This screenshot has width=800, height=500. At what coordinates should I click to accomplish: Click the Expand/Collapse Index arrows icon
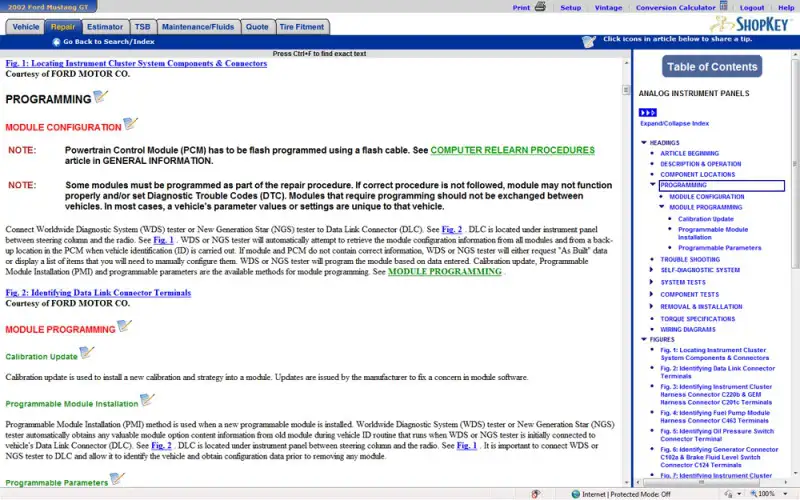pyautogui.click(x=647, y=112)
